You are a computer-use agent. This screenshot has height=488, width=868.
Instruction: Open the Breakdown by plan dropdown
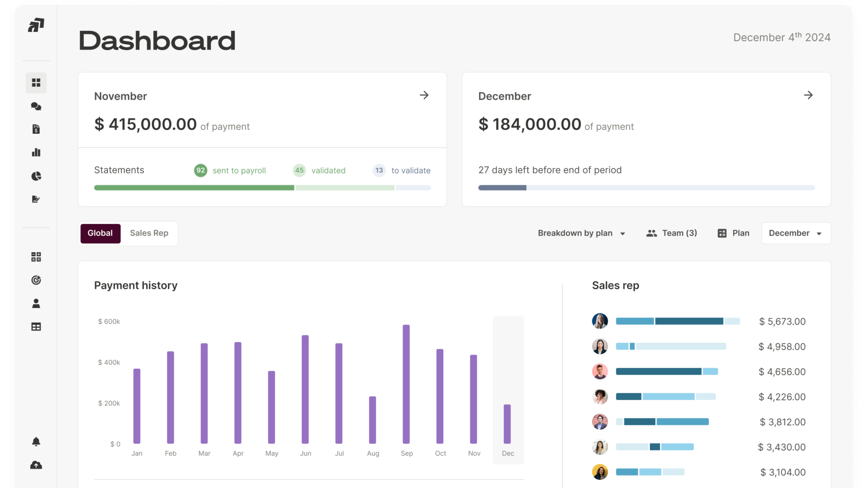(581, 233)
